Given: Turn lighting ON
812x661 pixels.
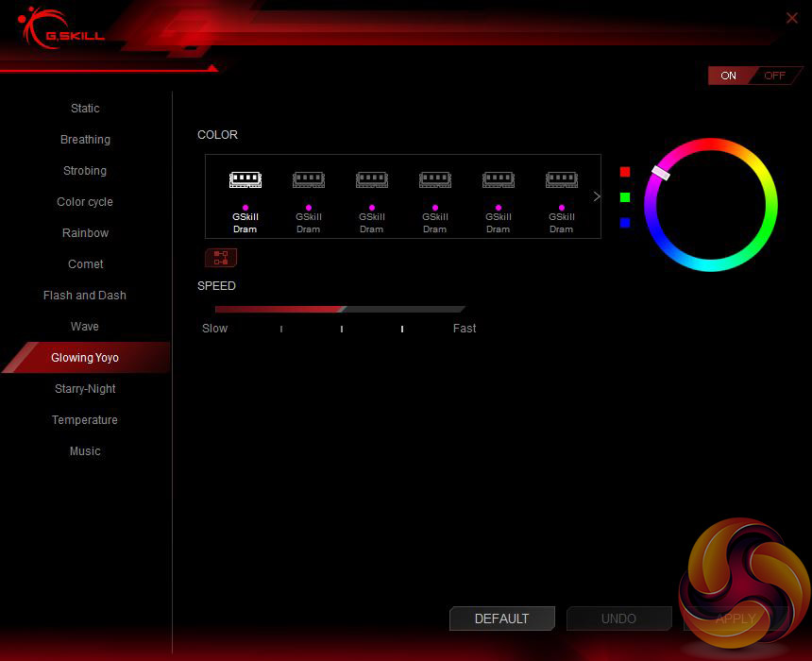Looking at the screenshot, I should click(728, 76).
